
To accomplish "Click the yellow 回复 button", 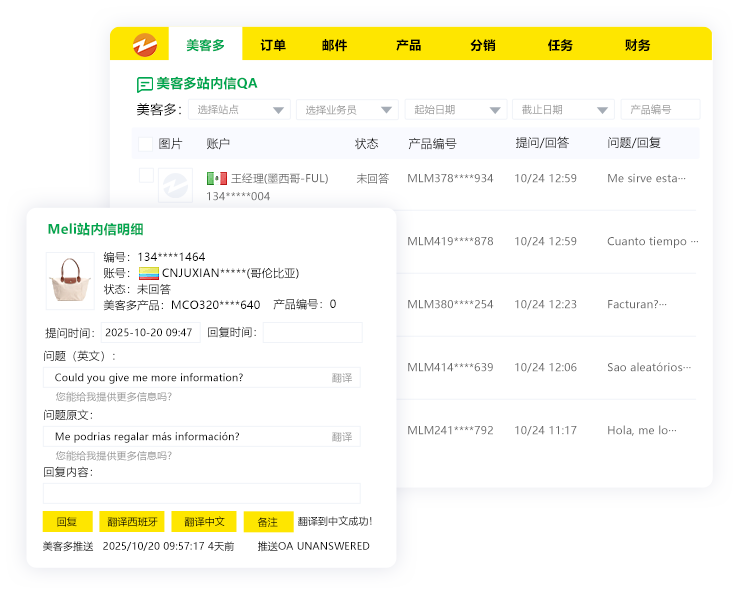I will 67,521.
